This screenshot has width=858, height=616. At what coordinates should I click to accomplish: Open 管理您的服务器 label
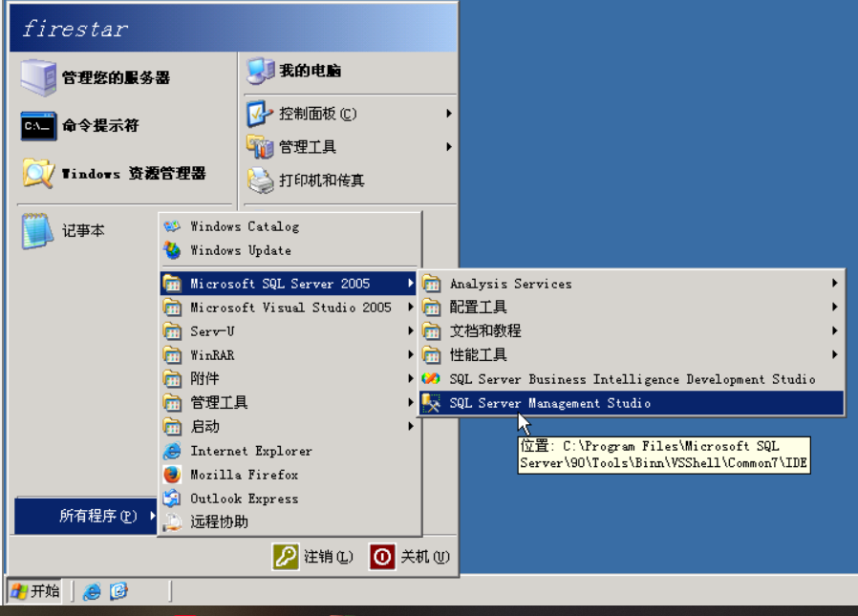(116, 77)
